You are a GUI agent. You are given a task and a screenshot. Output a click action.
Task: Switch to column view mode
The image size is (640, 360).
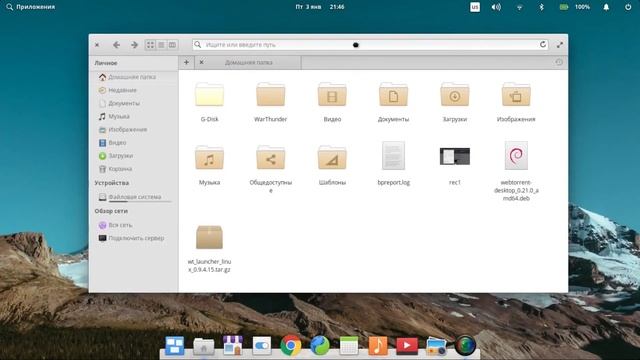[x=172, y=45]
